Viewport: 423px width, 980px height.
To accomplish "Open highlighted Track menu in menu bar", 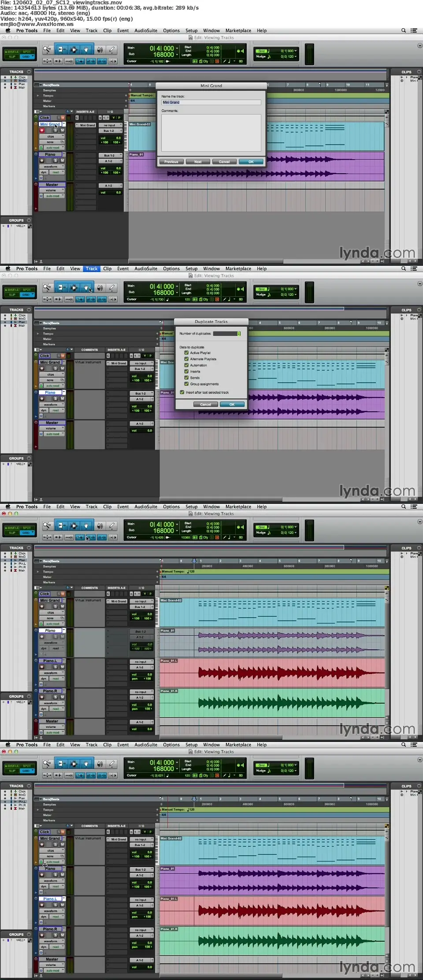I will pos(92,268).
